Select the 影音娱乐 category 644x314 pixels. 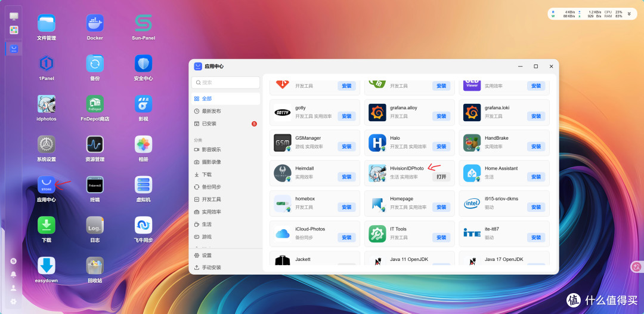tap(225, 150)
